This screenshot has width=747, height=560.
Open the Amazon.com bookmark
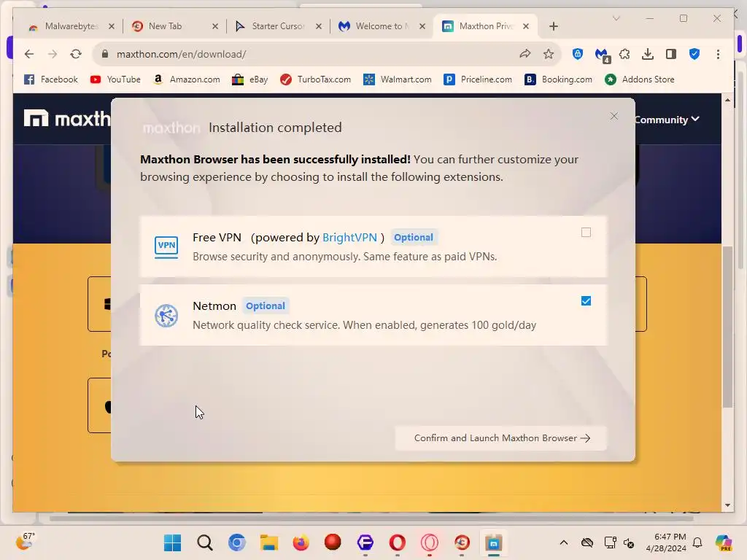(187, 79)
